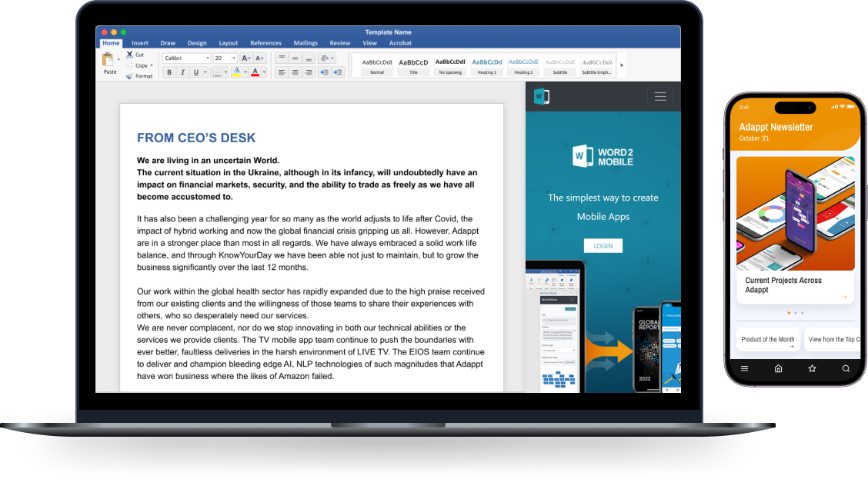Viewport: 868px width, 479px height.
Task: Click the small Word2Mobile logo in panel header
Action: [x=542, y=96]
